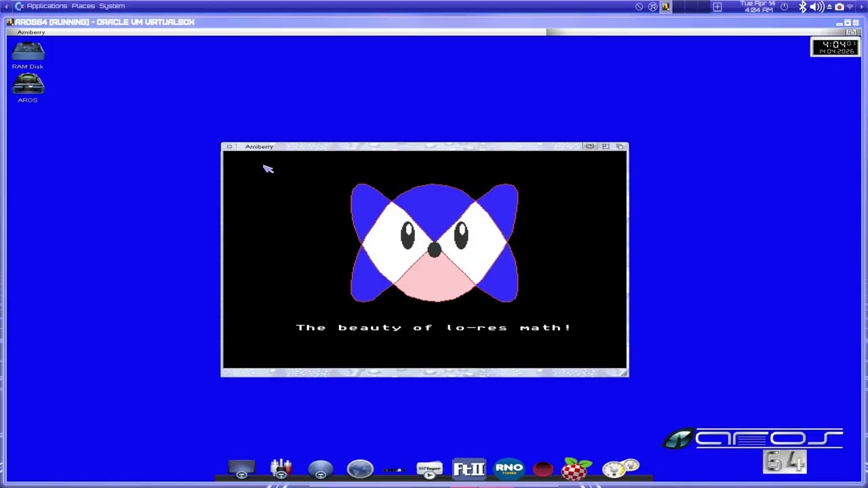Click the eject tray icon
The width and height of the screenshot is (868, 488).
(829, 7)
